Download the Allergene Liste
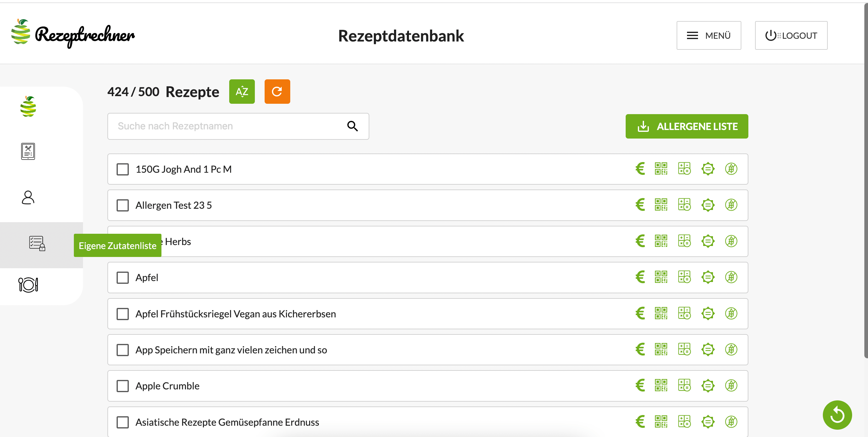Viewport: 868px width, 437px height. (686, 127)
